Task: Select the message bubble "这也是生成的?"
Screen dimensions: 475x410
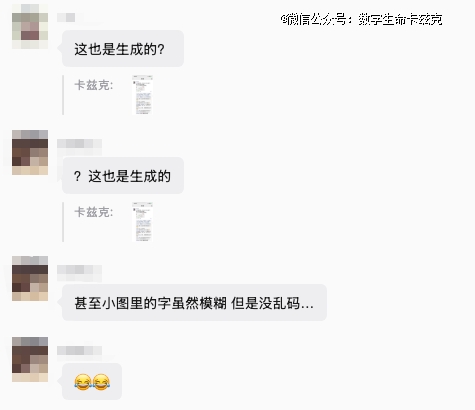Action: pyautogui.click(x=123, y=49)
